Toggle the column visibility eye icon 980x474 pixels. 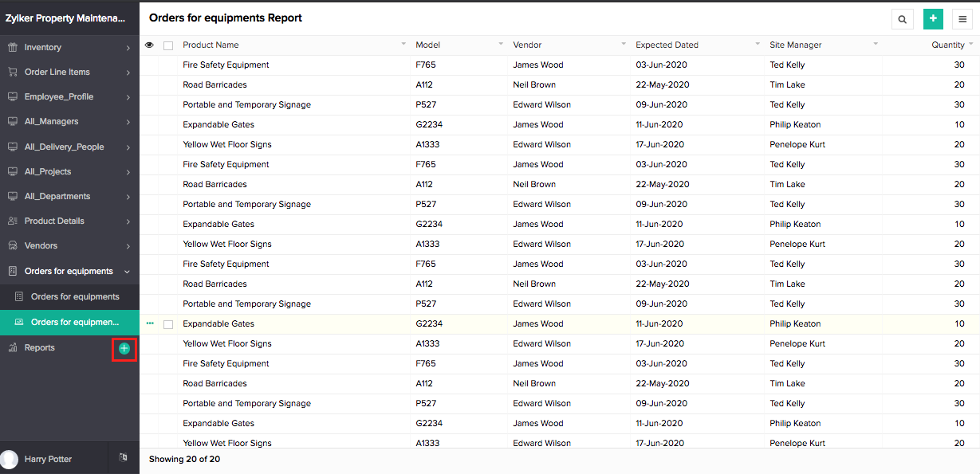coord(149,45)
